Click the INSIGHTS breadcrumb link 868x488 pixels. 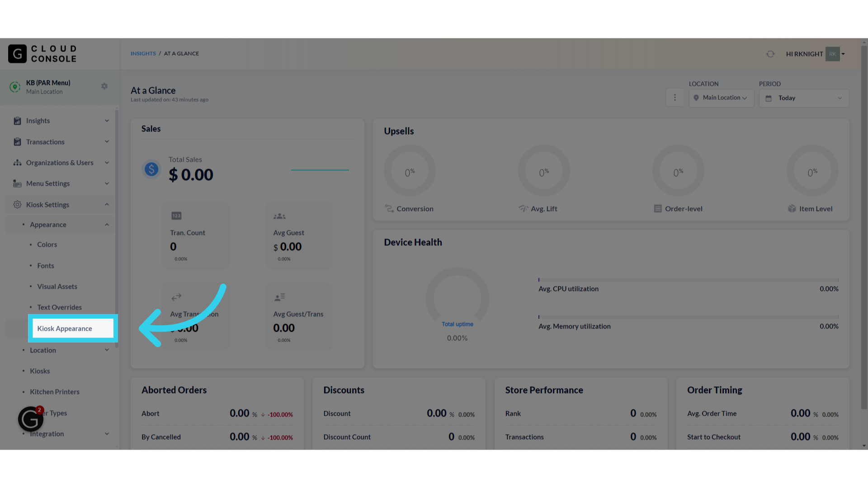pyautogui.click(x=143, y=53)
